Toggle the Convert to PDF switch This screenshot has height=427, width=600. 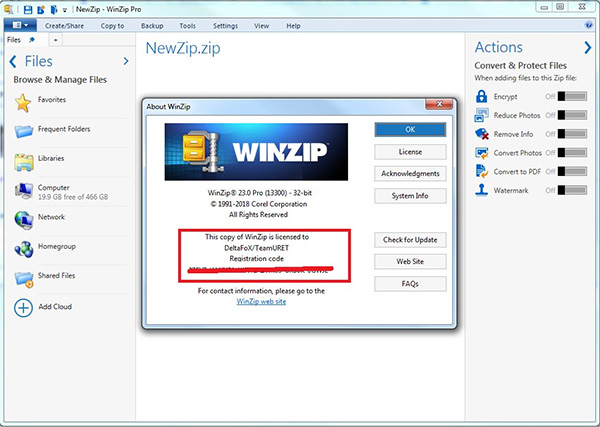tap(572, 171)
